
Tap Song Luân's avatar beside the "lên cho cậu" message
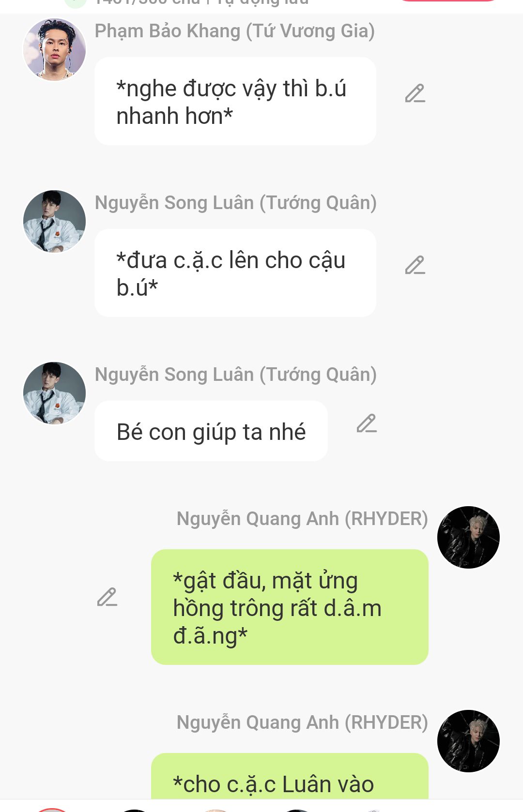pyautogui.click(x=54, y=221)
